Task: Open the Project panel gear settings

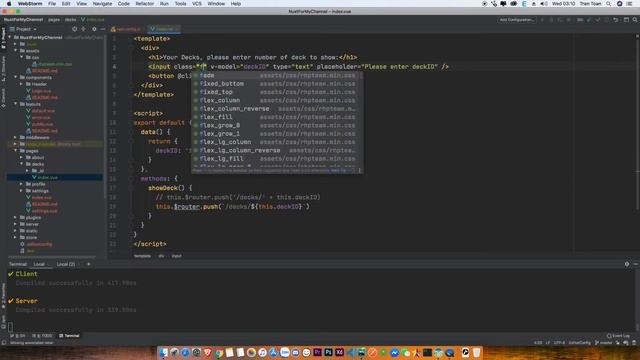Action: 94,29
